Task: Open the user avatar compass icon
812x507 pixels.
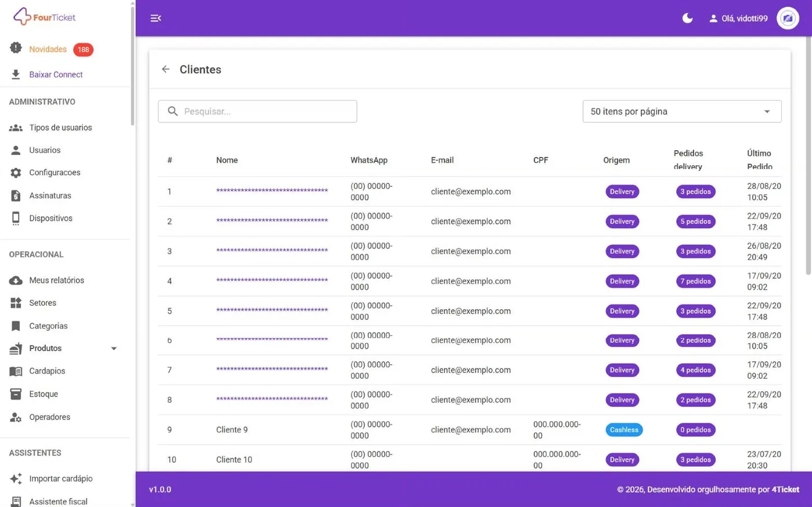Action: pyautogui.click(x=788, y=18)
